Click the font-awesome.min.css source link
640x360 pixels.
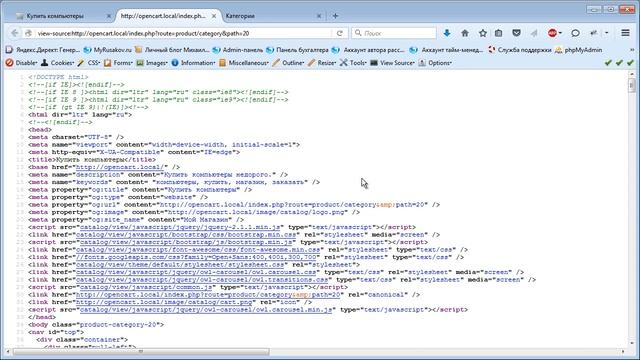(198, 250)
